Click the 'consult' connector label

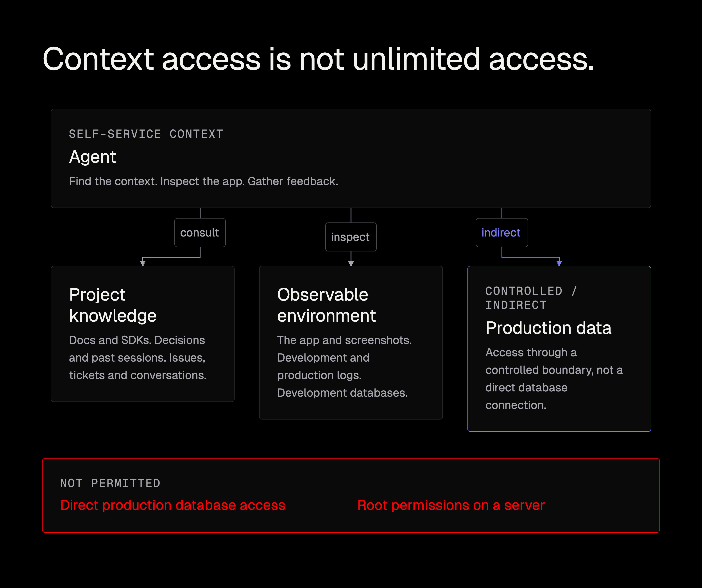coord(200,233)
